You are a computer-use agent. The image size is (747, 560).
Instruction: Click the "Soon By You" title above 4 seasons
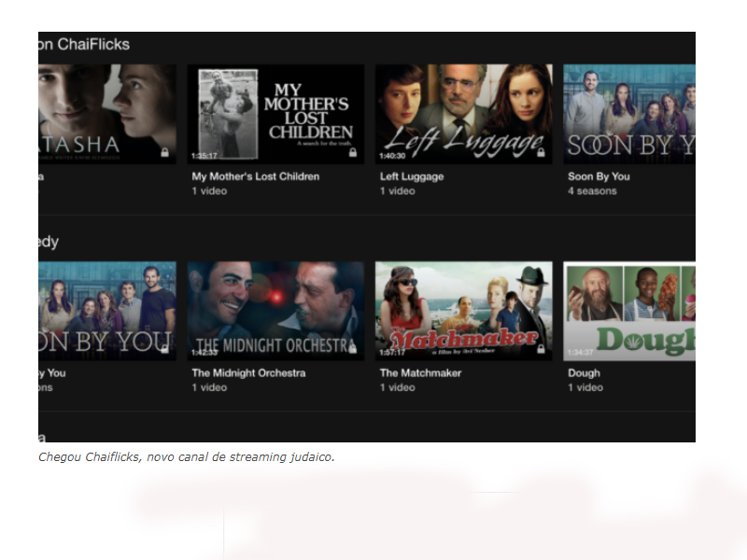599,176
